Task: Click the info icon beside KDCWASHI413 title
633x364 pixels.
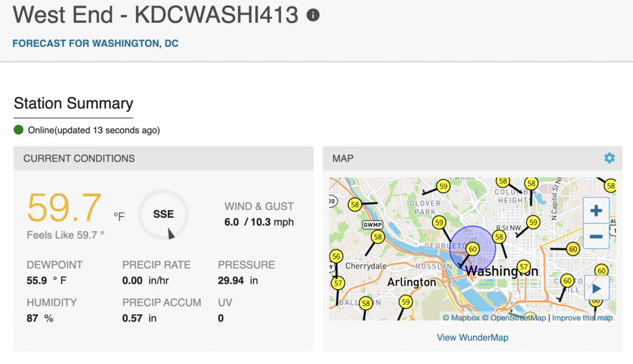Action: [x=313, y=15]
